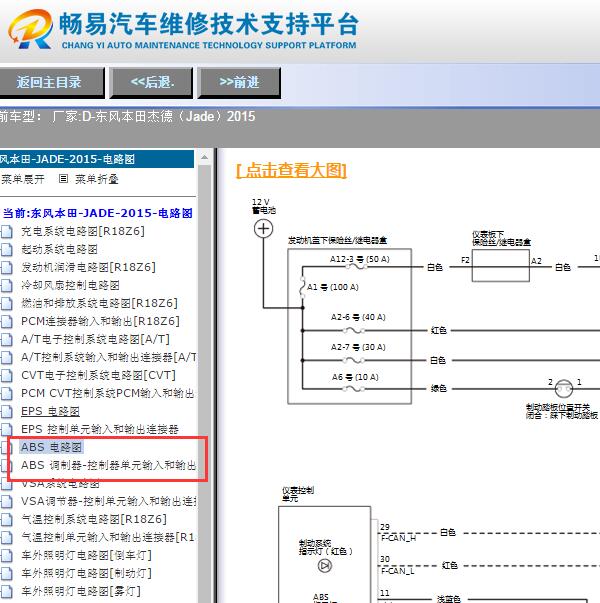Open ABS 调制器-控制器单元输入和输出 entry
Image resolution: width=600 pixels, height=603 pixels.
point(108,465)
